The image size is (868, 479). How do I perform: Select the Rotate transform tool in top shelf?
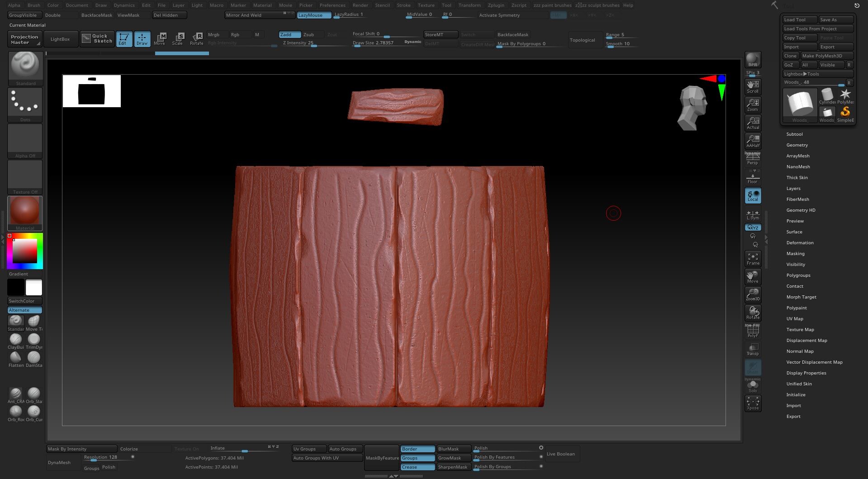[197, 38]
